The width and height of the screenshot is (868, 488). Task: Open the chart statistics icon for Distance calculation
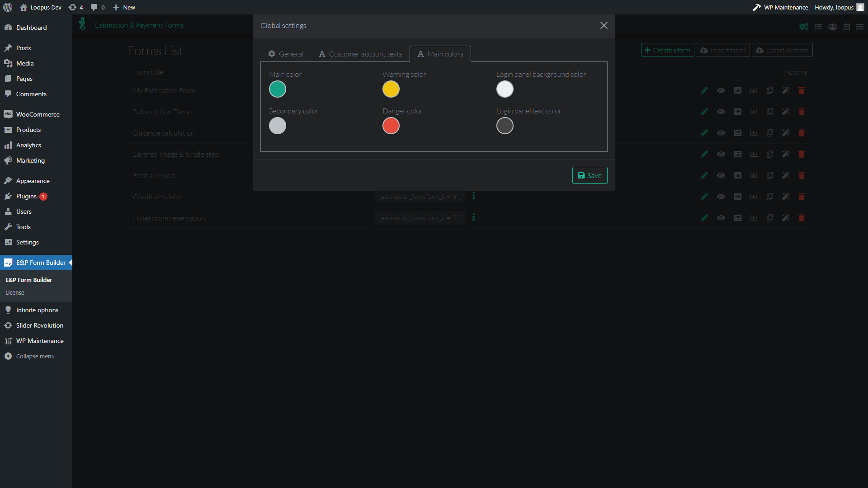754,133
